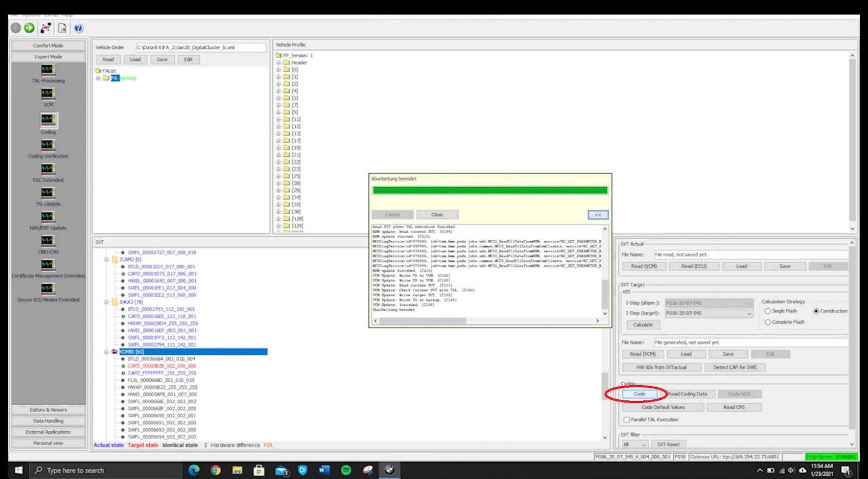
Task: Collapse the KOMBI [60] tree node
Action: click(x=106, y=352)
